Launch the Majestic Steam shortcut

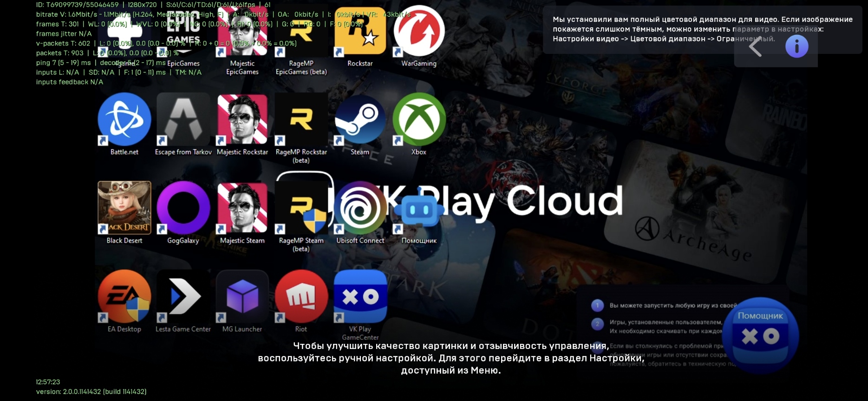pos(242,212)
